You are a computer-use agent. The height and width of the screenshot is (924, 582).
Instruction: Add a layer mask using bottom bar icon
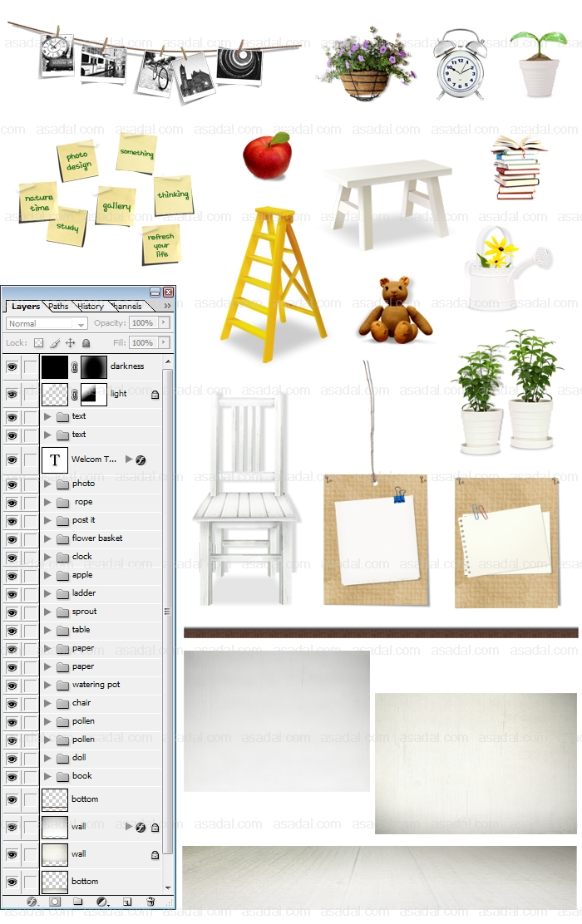point(55,901)
